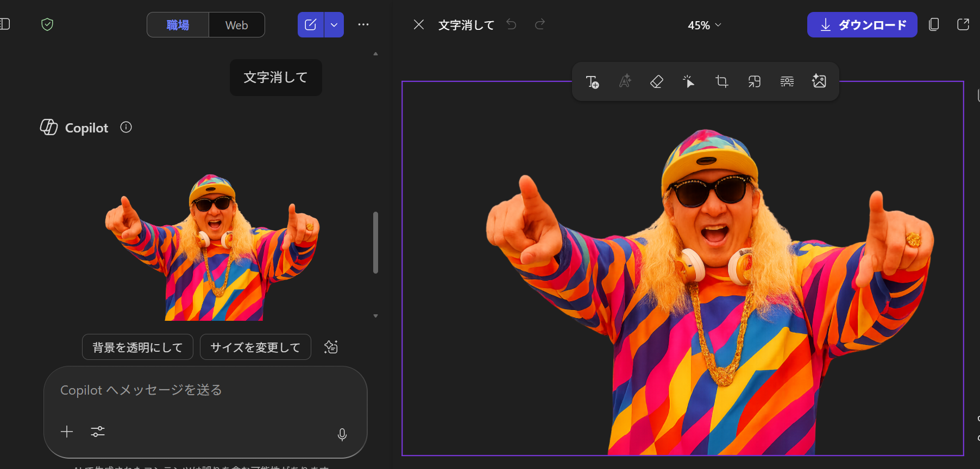Select the eraser tool in image toolbar
Screen dimensions: 980x469
[657, 81]
